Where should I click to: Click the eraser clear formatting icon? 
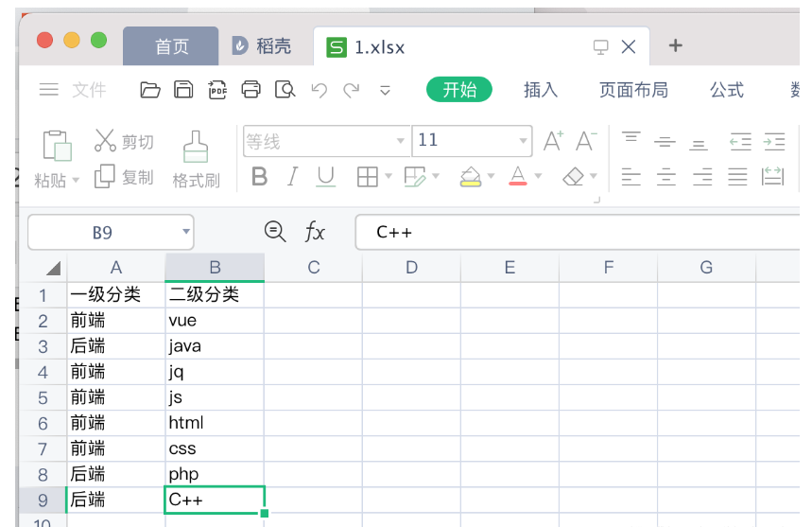573,177
